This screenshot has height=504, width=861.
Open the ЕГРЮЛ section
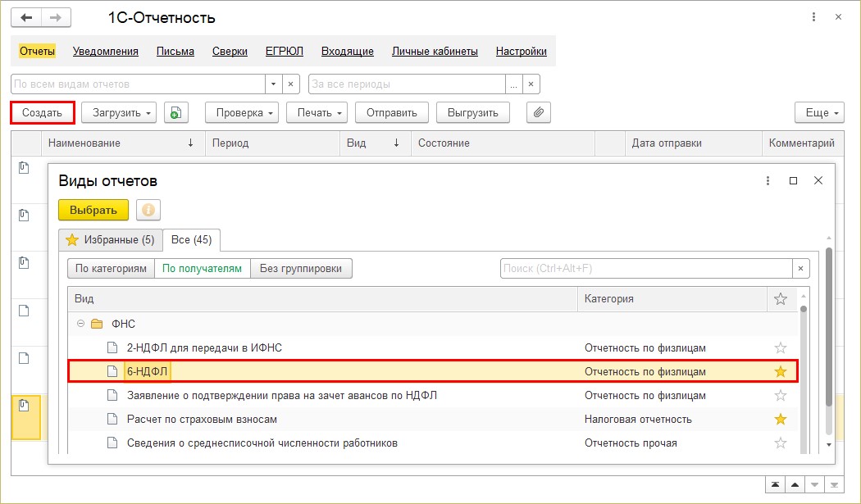tap(285, 51)
